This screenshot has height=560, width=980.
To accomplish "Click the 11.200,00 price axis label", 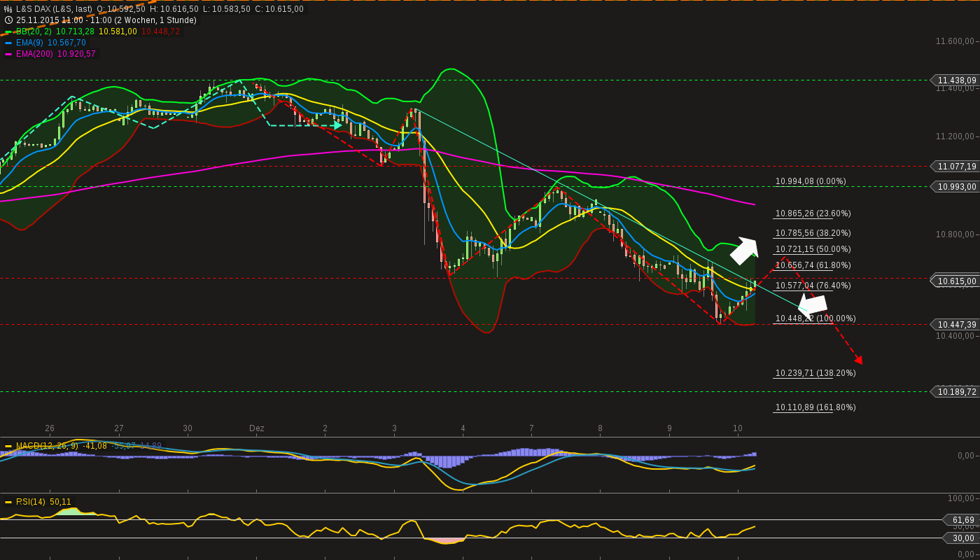I will click(955, 136).
